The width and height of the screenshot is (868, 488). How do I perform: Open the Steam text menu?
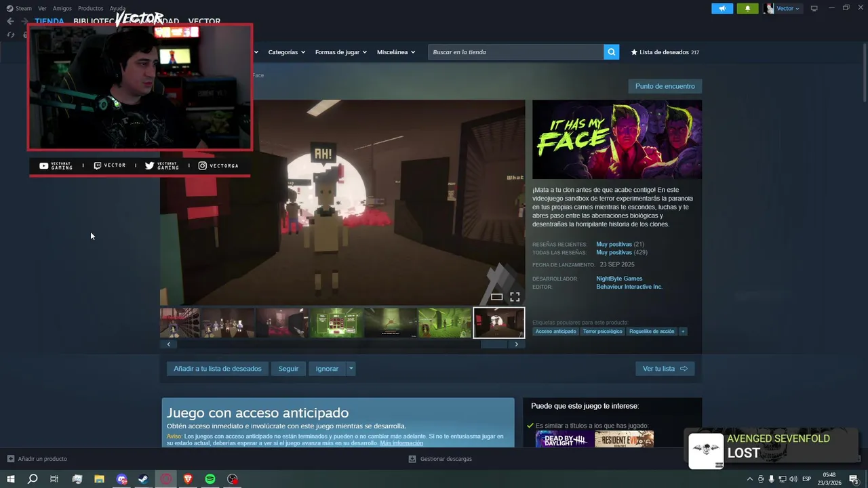pyautogui.click(x=24, y=8)
